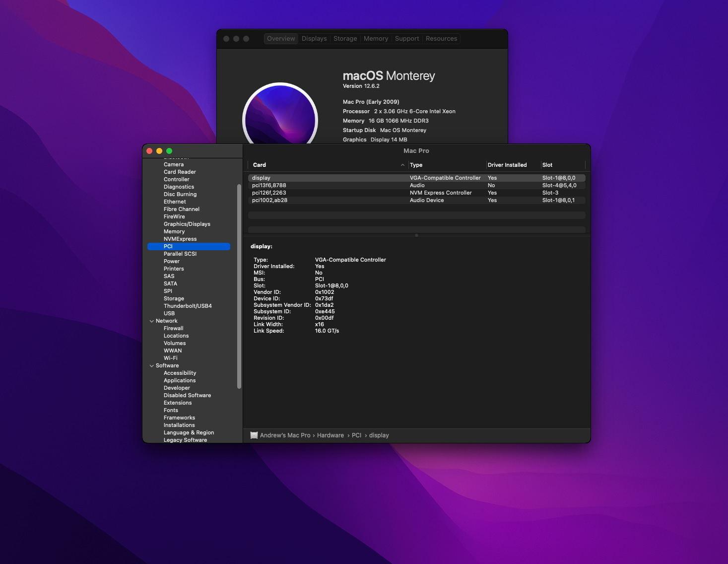Click Hardware in the path bar

330,435
